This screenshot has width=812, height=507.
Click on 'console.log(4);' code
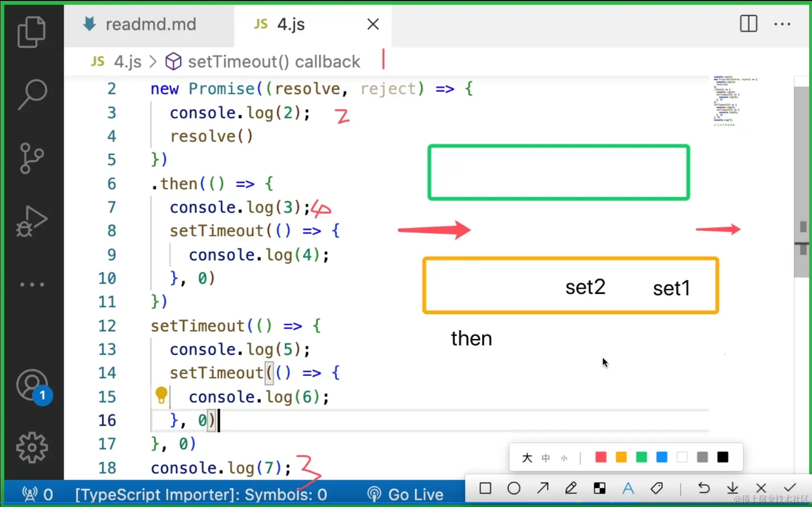click(259, 255)
